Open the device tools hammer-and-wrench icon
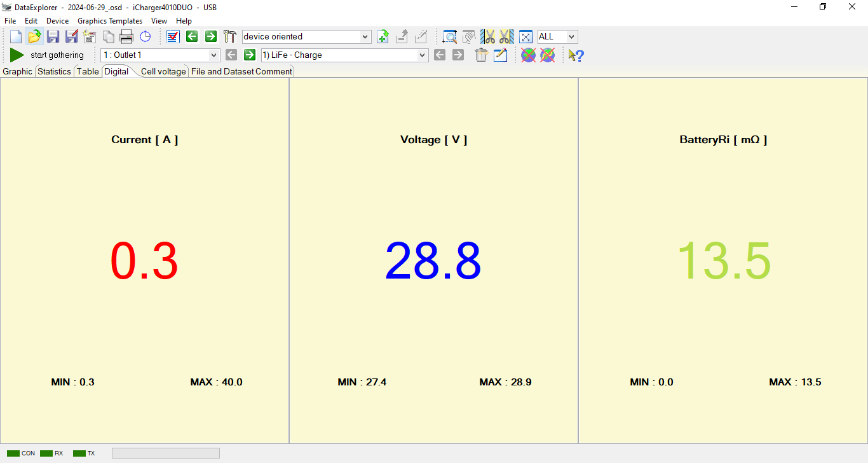Image resolution: width=868 pixels, height=463 pixels. click(x=230, y=37)
